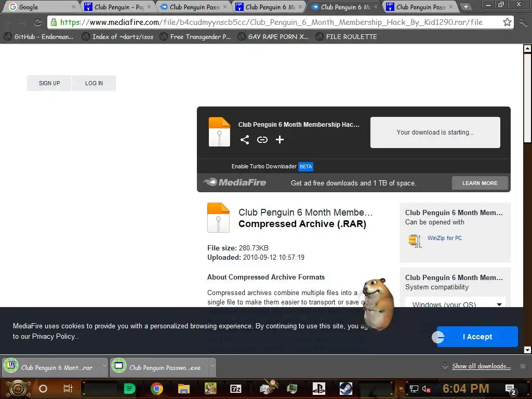Open the FILE ROULETTE bookmark
This screenshot has width=532, height=399.
click(346, 37)
